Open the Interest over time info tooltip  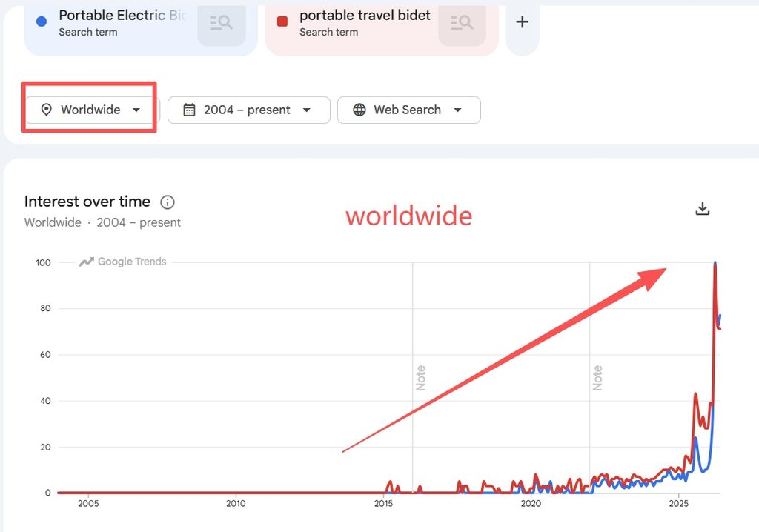coord(168,202)
